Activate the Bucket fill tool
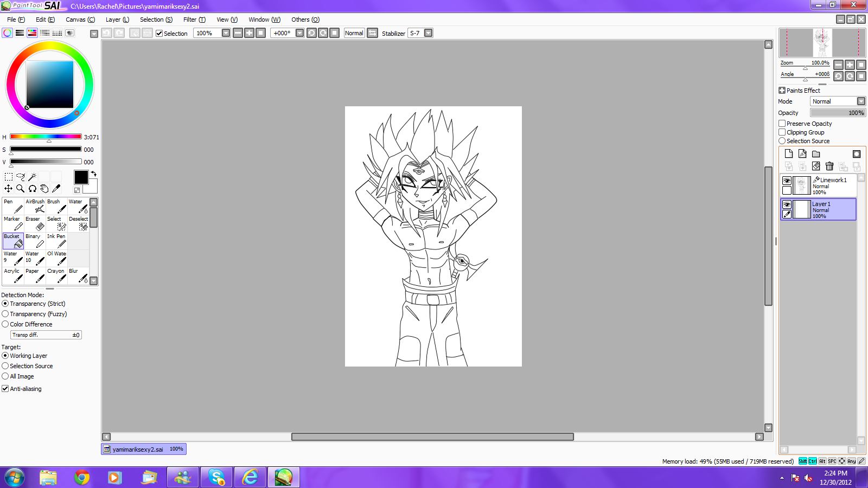868x488 pixels. pyautogui.click(x=13, y=241)
